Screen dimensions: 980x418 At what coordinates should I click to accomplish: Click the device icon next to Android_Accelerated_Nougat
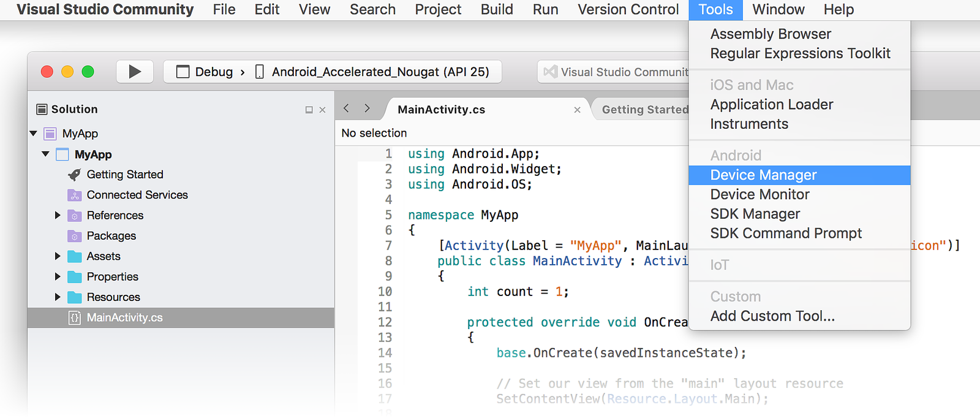[x=260, y=72]
